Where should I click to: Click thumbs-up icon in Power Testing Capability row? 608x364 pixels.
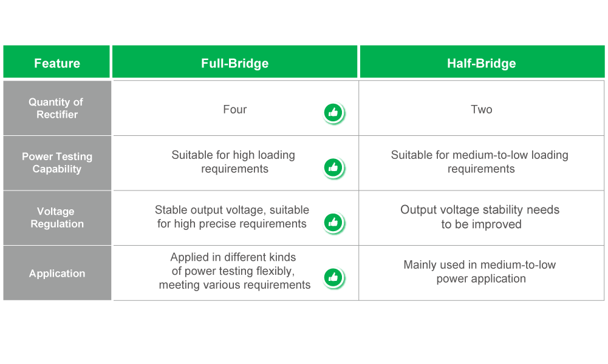click(x=333, y=168)
